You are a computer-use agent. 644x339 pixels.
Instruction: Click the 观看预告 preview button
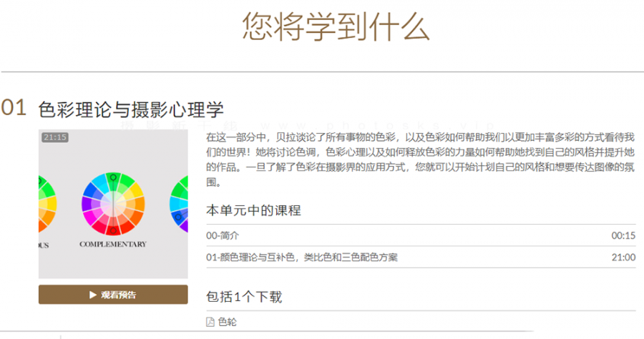pyautogui.click(x=113, y=295)
